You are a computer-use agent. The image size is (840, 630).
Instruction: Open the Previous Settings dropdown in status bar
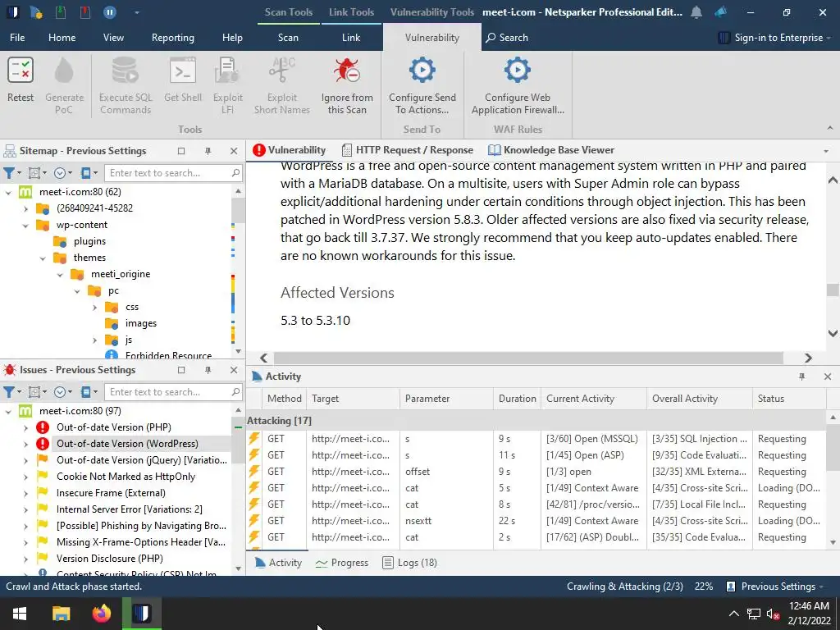[774, 587]
